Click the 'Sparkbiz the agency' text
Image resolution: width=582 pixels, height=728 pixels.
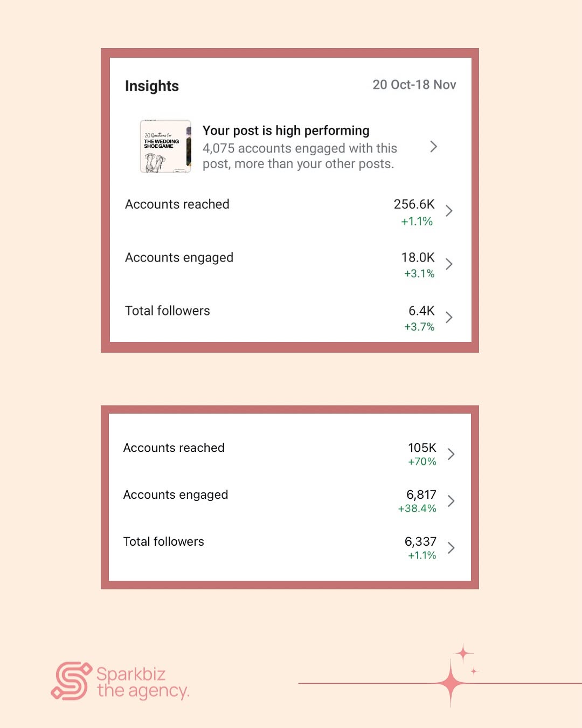pos(143,682)
